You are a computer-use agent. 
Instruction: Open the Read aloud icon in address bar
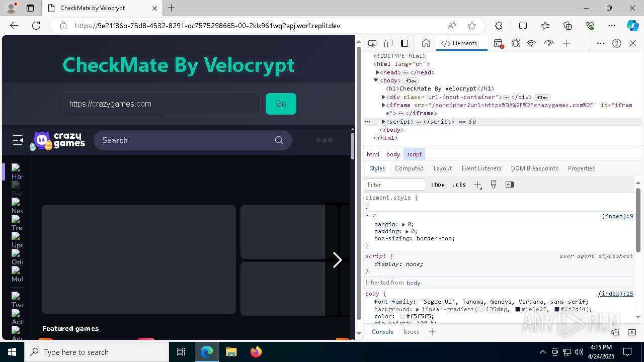[452, 26]
